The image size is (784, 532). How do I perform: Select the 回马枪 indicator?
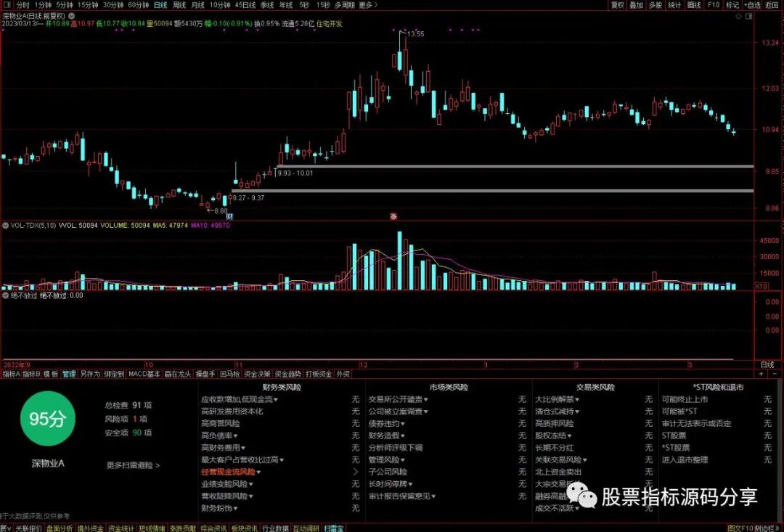click(230, 374)
